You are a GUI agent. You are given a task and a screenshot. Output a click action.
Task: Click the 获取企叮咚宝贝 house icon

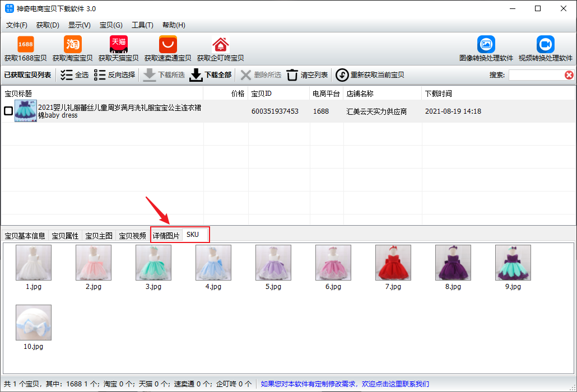pyautogui.click(x=220, y=44)
